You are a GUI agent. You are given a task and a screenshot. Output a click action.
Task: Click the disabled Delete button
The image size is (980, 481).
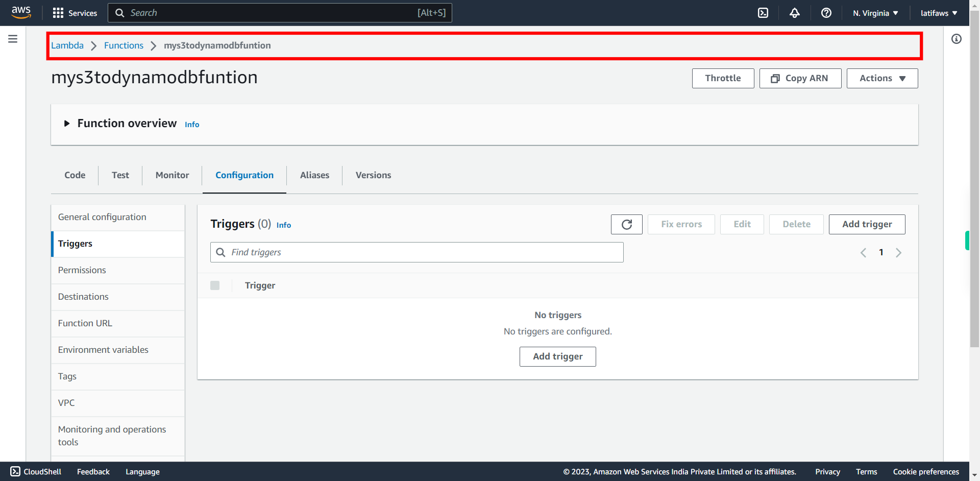[x=796, y=224]
